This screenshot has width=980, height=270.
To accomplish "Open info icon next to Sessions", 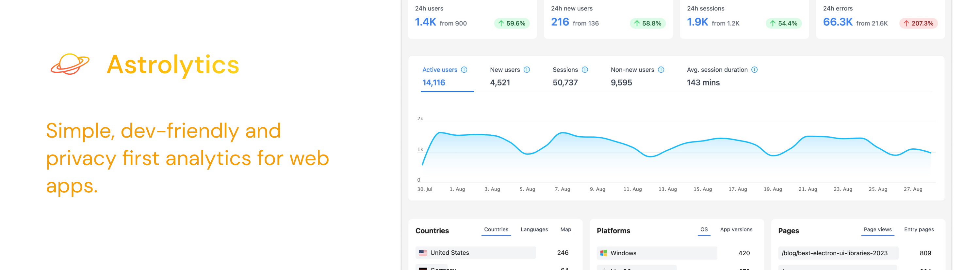I will coord(585,70).
